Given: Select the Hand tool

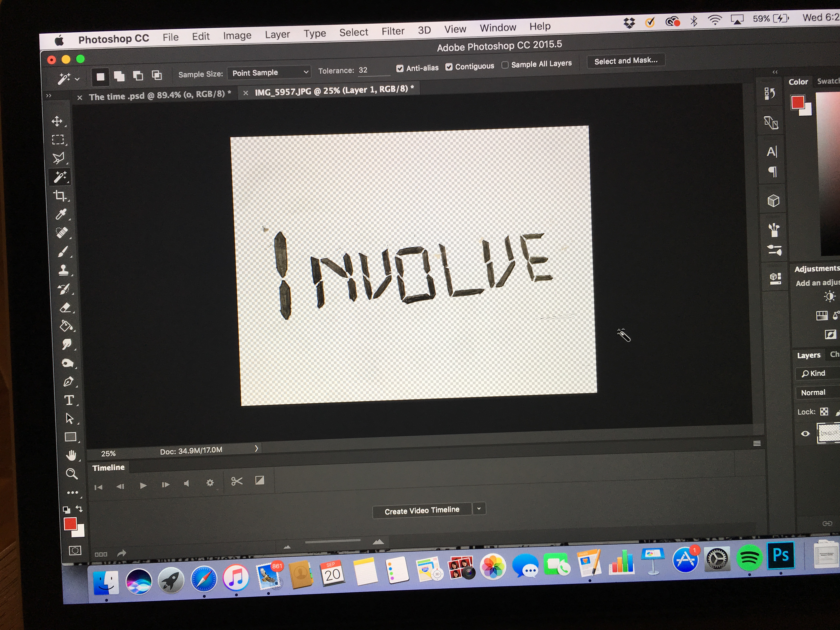Looking at the screenshot, I should [x=71, y=455].
